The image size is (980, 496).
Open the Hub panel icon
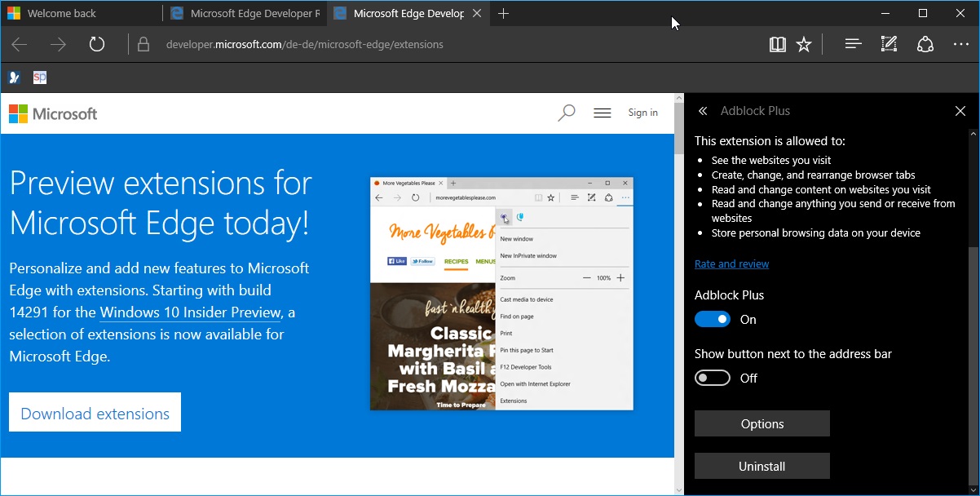coord(854,44)
